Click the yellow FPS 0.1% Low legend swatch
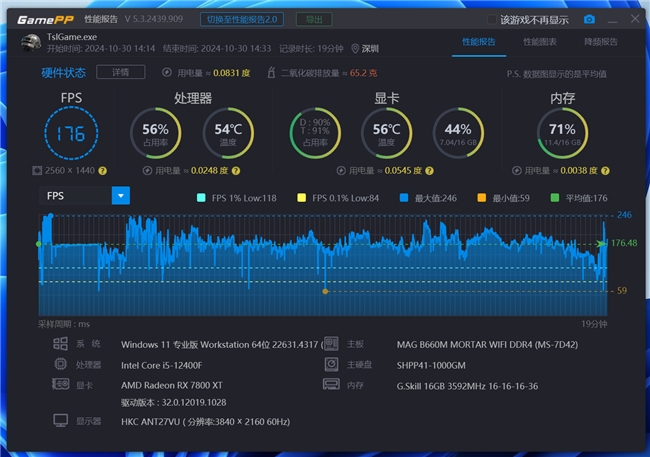Screen dimensions: 650x457 [301, 198]
